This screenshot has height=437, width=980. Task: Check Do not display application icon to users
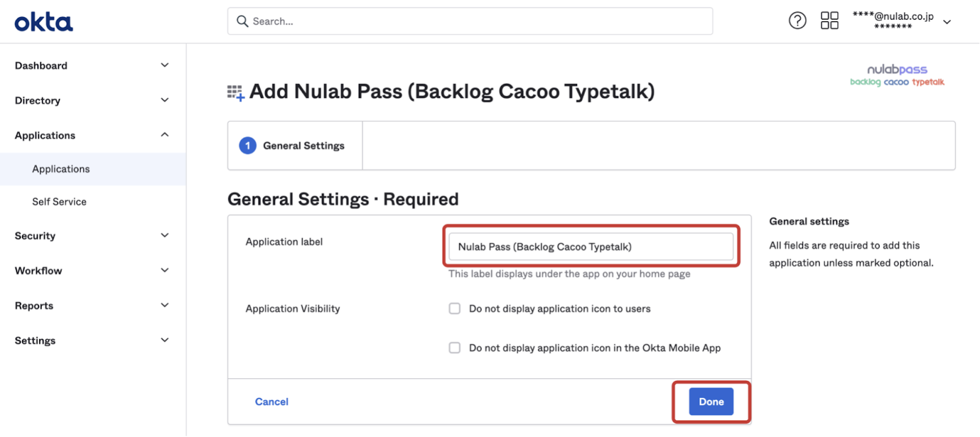[454, 308]
